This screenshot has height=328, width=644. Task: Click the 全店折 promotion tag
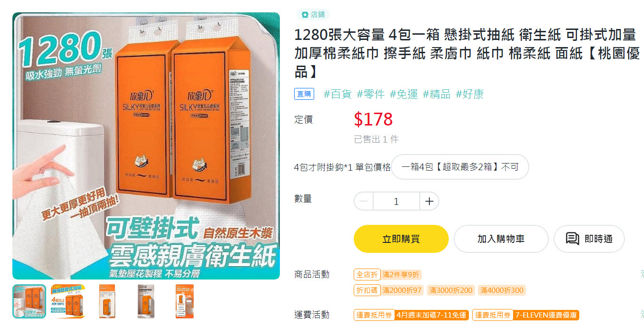tap(367, 275)
